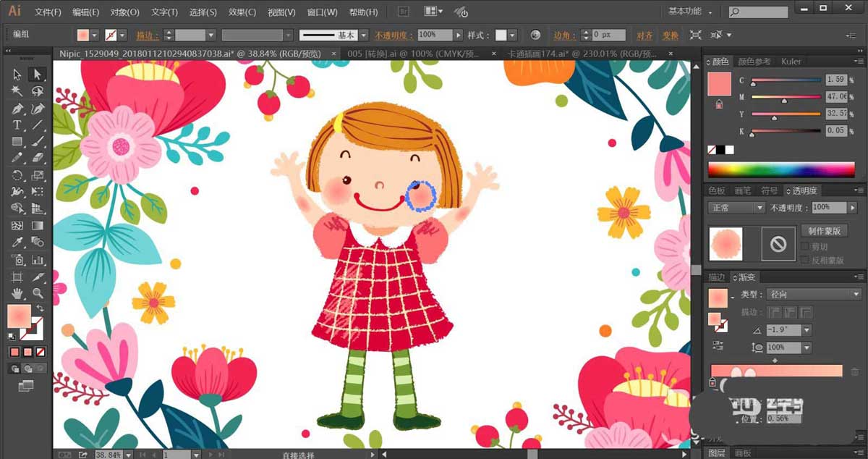The width and height of the screenshot is (868, 459).
Task: Open the 文件(F) menu
Action: tap(48, 12)
